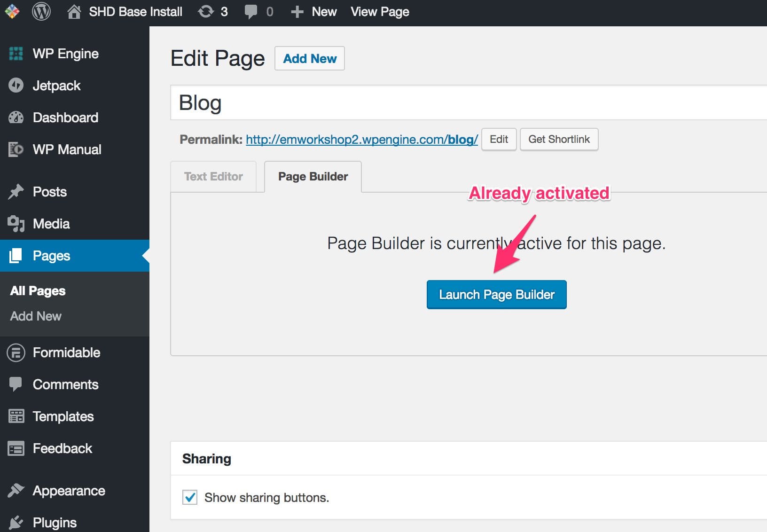This screenshot has height=532, width=767.
Task: Click the Feedback sidebar icon
Action: click(x=16, y=448)
